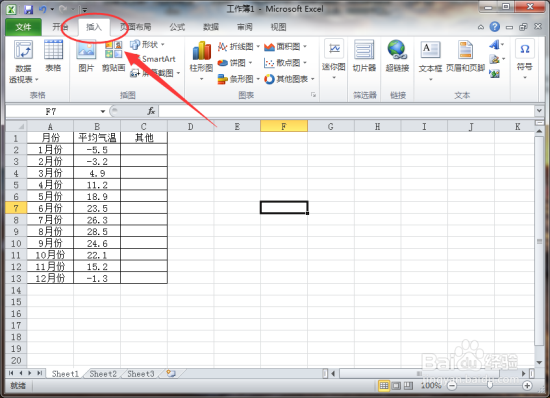This screenshot has width=550, height=398.
Task: Select column F header
Action: click(284, 126)
